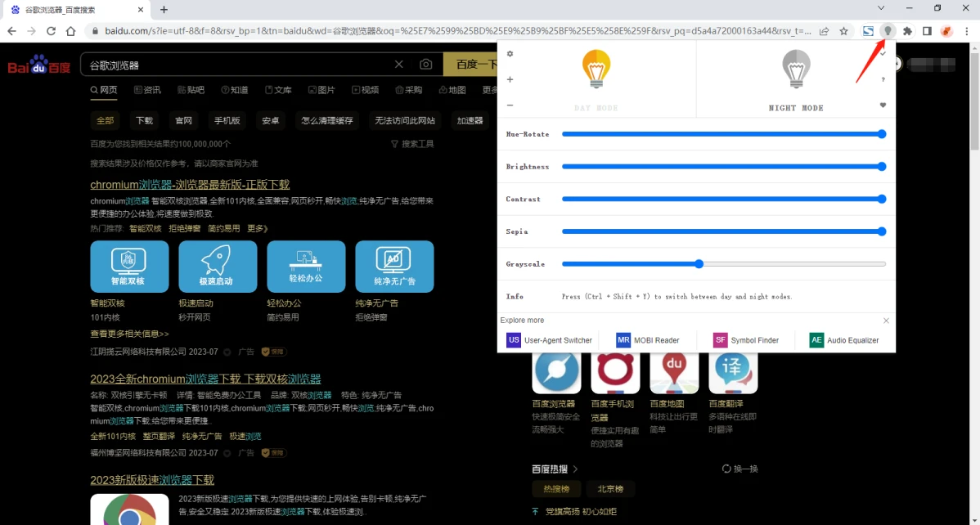
Task: Click the 智能双核 blue tile
Action: (129, 267)
